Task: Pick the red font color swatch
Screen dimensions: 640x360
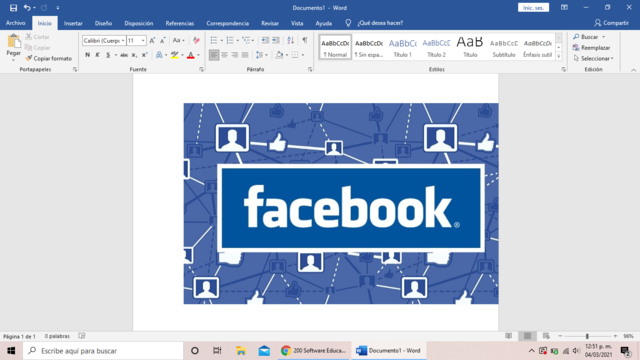Action: tap(191, 55)
